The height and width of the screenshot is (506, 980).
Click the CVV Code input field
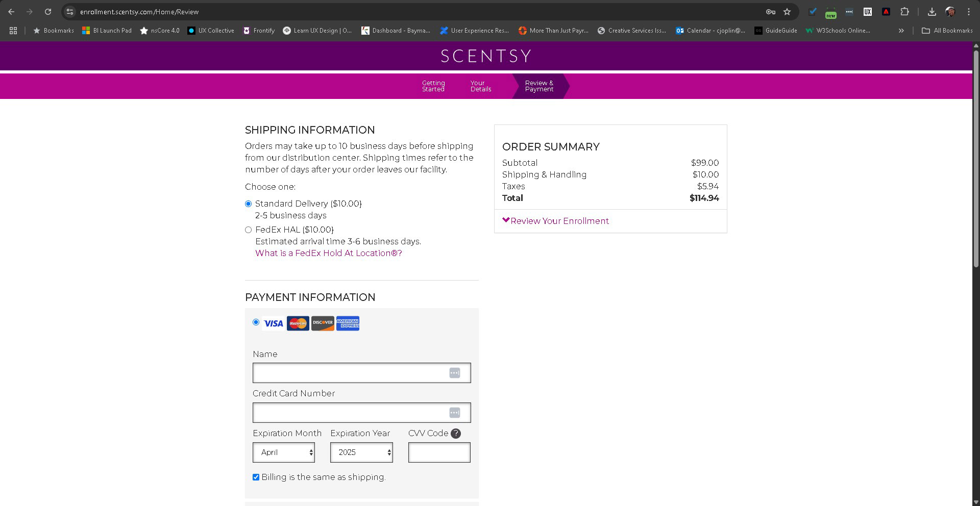tap(439, 452)
